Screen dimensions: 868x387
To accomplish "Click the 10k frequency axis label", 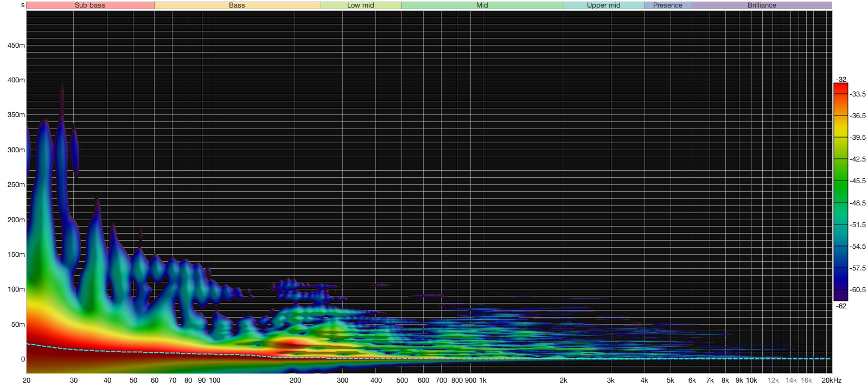I will coord(751,380).
